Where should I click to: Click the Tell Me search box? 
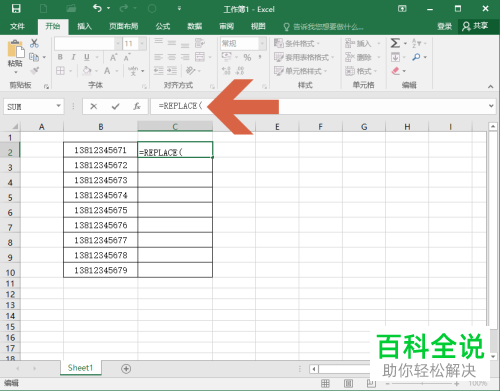point(323,27)
